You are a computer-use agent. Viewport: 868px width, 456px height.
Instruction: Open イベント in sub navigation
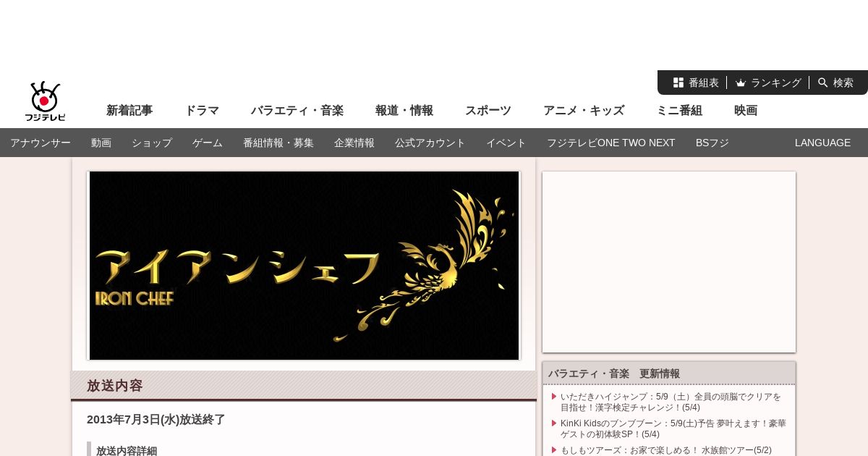tap(506, 143)
